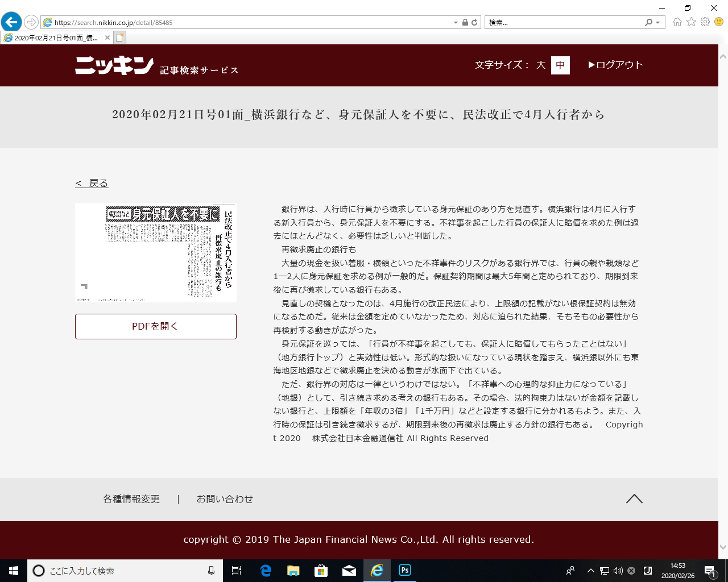Viewport: 728px width, 582px height.
Task: Click the smiley feedback icon
Action: click(x=719, y=22)
